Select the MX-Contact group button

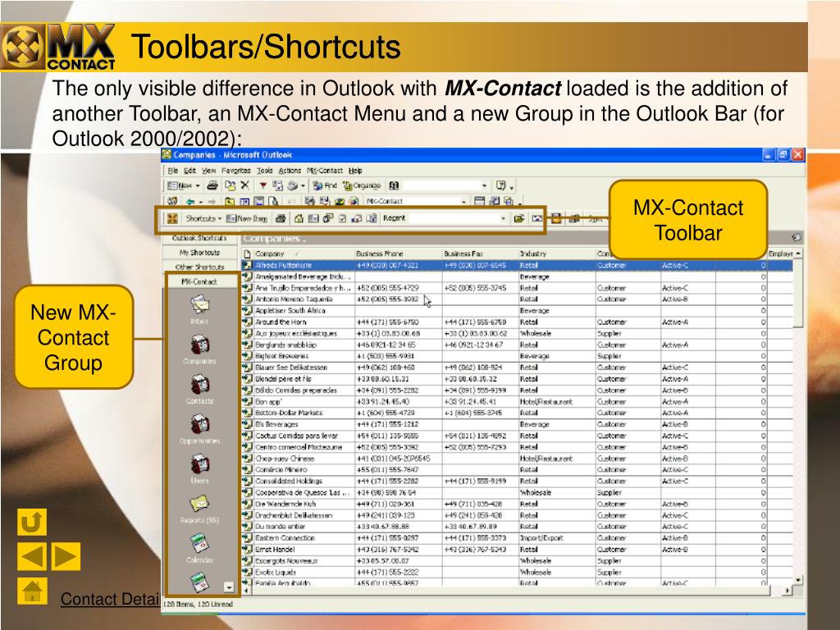[199, 281]
